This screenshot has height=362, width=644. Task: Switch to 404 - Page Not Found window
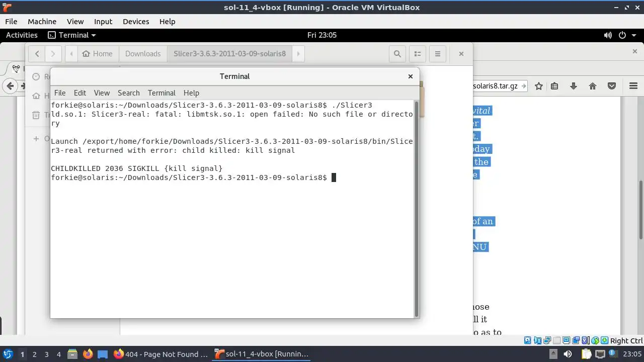(161, 354)
